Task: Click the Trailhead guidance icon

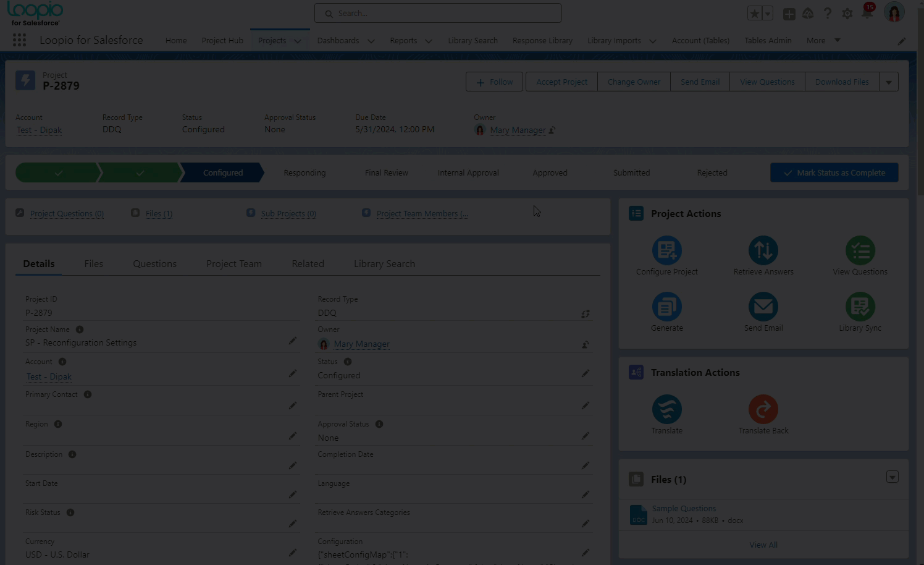Action: [808, 14]
